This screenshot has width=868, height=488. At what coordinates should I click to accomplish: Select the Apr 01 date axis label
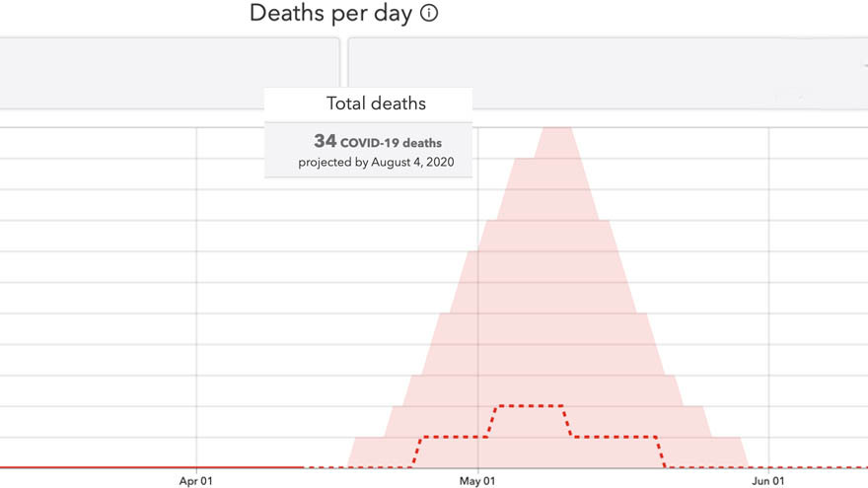[x=196, y=481]
